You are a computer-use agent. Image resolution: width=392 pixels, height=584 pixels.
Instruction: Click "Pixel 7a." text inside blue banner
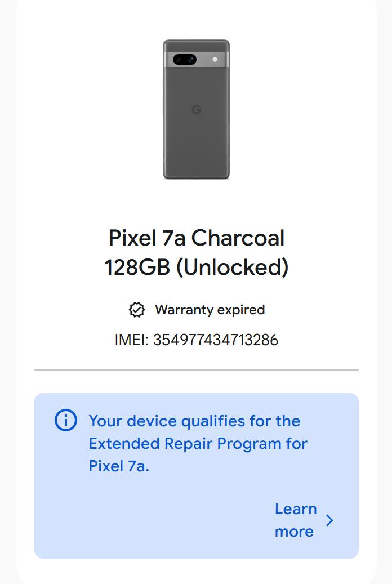point(119,466)
